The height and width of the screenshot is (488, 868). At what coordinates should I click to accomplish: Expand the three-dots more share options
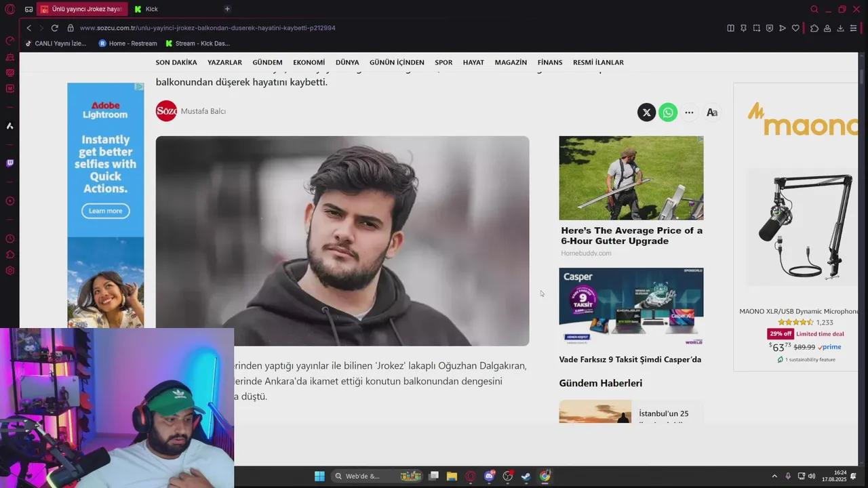click(689, 113)
